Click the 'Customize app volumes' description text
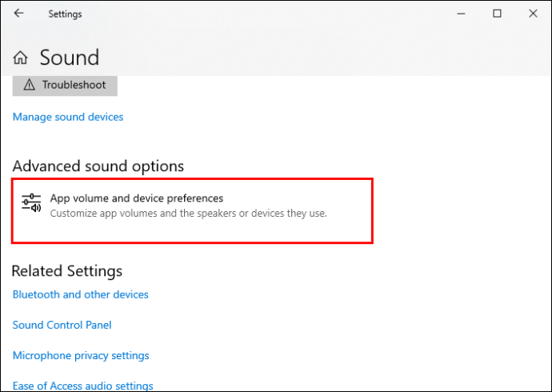The height and width of the screenshot is (392, 552). click(188, 214)
